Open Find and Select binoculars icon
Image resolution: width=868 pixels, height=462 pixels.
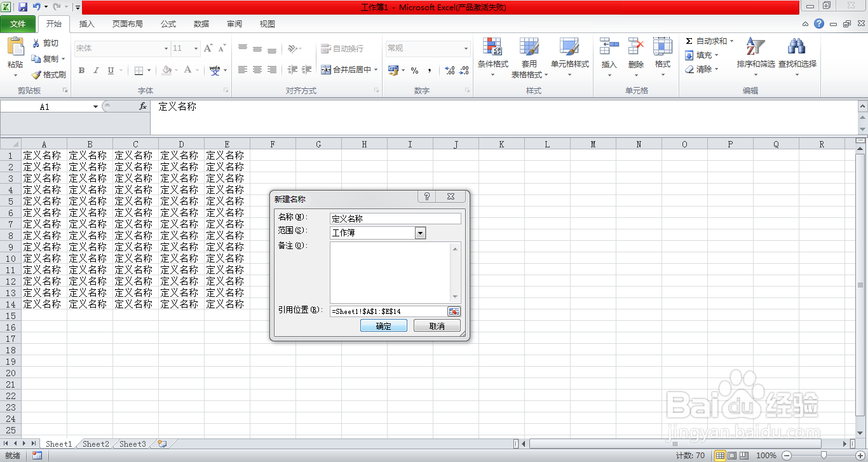[796, 47]
